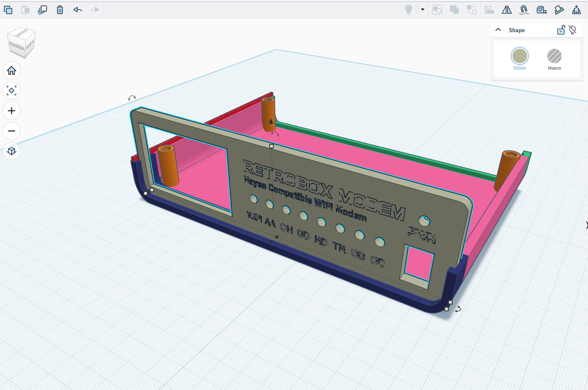
Task: Click the black height cone handle
Action: (x=271, y=121)
